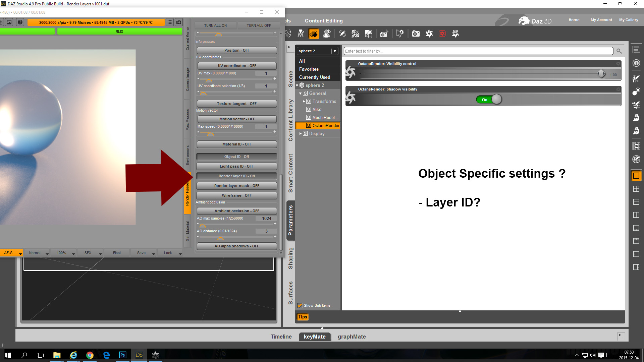Uncheck Show Sub Items checkbox
The height and width of the screenshot is (362, 644).
pyautogui.click(x=300, y=305)
